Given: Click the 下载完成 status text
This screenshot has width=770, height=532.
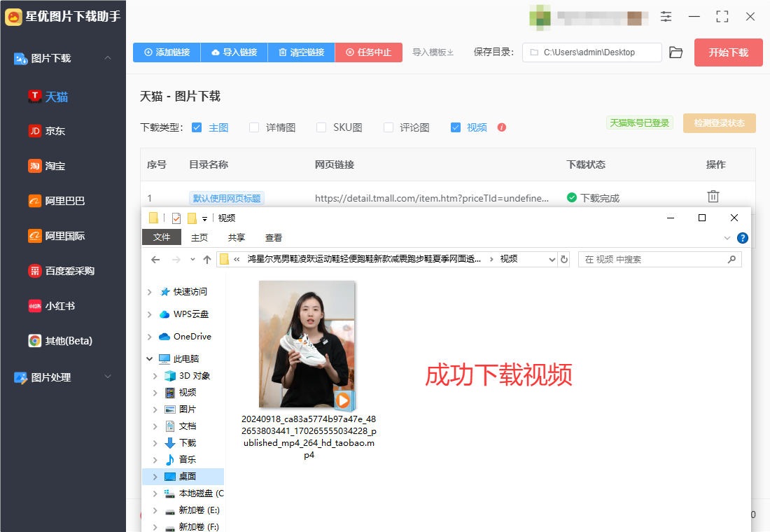Looking at the screenshot, I should click(x=600, y=199).
